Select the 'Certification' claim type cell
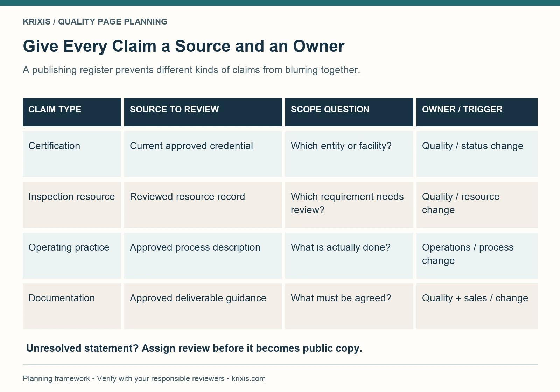Viewport: 560px width, 392px height. tap(72, 154)
